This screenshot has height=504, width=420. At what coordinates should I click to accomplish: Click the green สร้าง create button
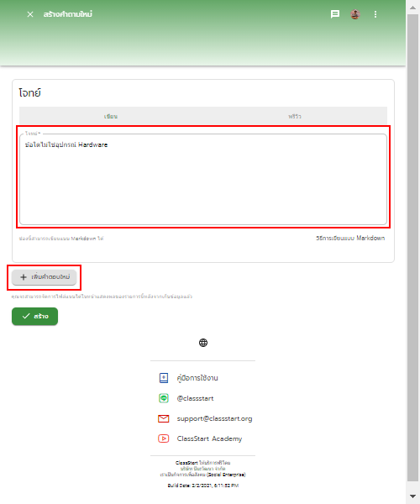coord(34,317)
